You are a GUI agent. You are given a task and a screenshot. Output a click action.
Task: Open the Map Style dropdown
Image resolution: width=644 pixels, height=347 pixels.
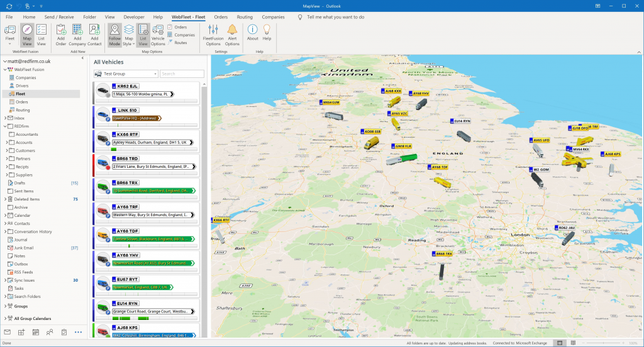(128, 34)
